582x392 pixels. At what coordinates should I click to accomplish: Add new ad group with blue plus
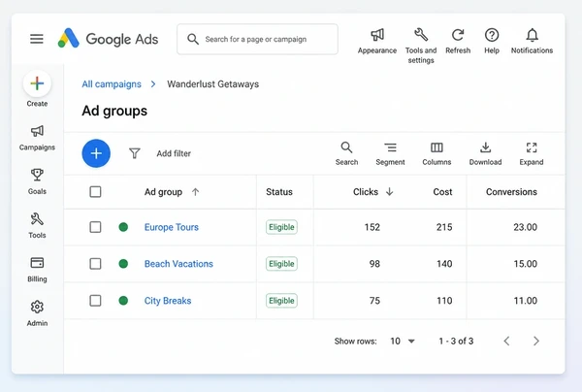pyautogui.click(x=96, y=153)
